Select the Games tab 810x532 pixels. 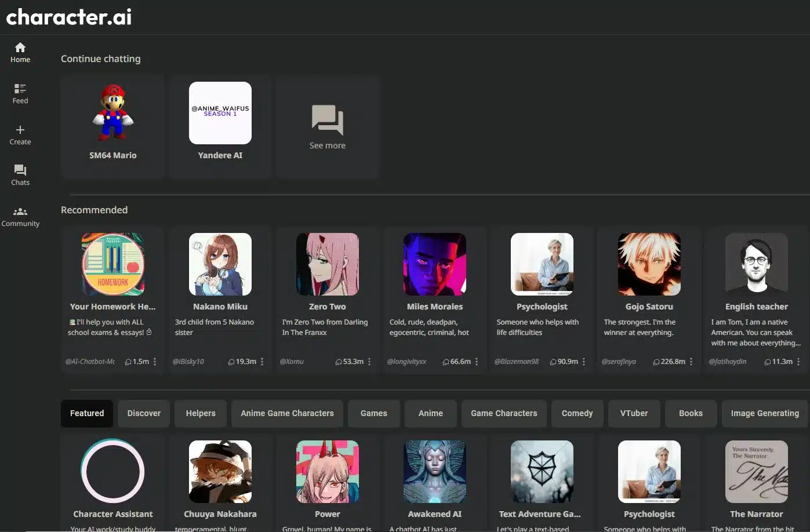click(x=373, y=413)
